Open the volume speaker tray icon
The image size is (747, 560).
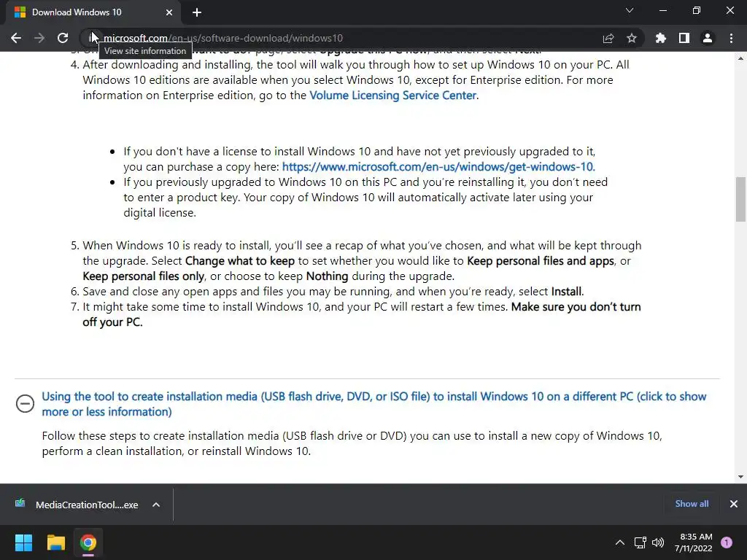(x=658, y=542)
